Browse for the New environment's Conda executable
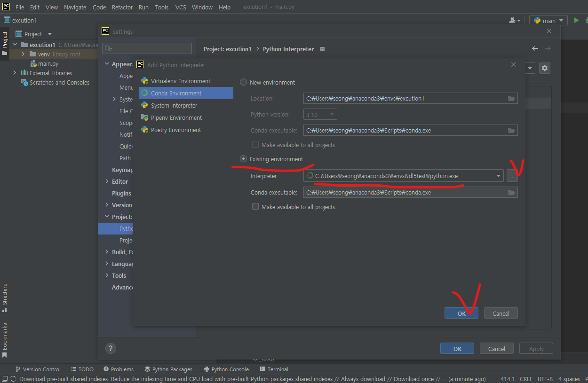Viewport: 588px width, 383px height. pos(511,130)
